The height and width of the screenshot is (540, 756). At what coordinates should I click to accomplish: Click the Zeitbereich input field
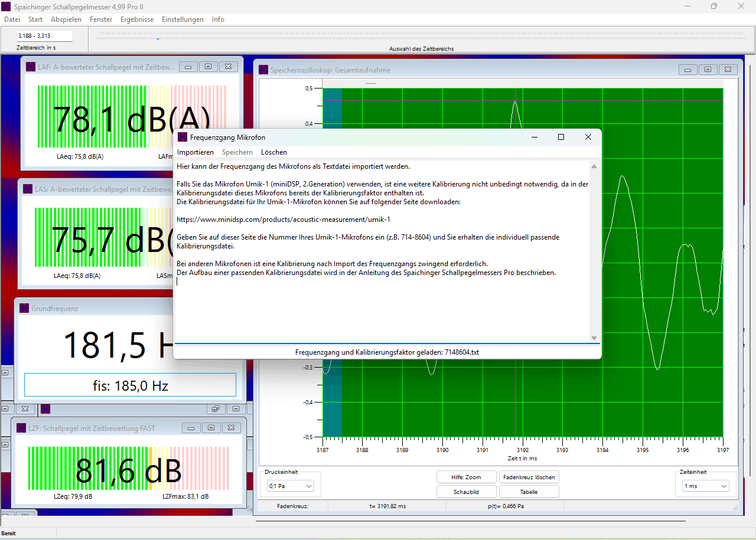(44, 36)
